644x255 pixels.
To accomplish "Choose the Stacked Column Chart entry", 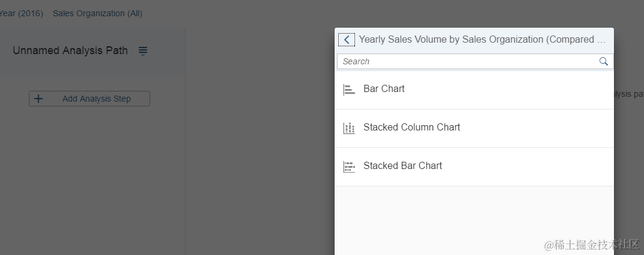I will [x=412, y=127].
